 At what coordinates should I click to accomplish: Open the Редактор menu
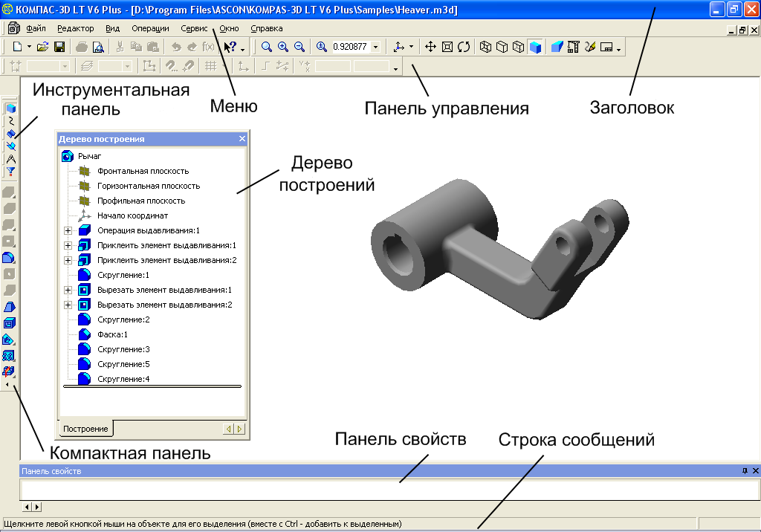click(76, 29)
